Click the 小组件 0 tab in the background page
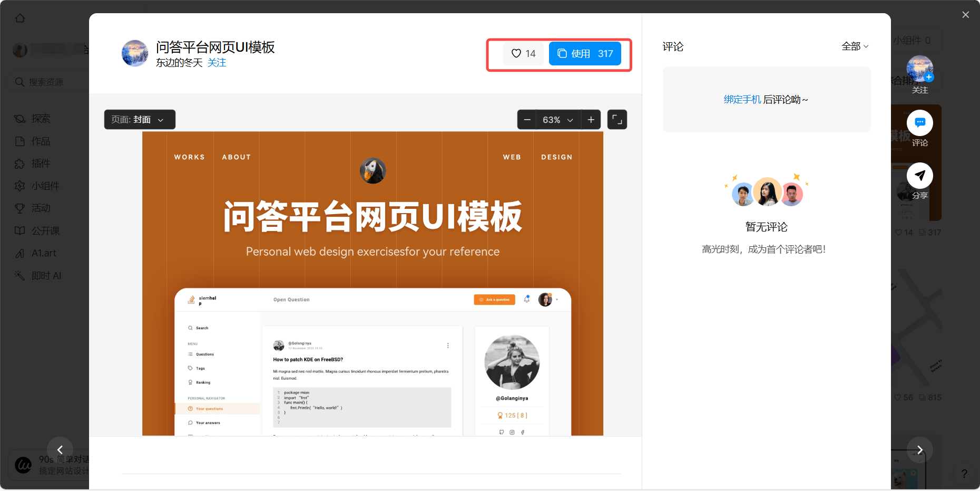The width and height of the screenshot is (980, 491). click(x=912, y=41)
